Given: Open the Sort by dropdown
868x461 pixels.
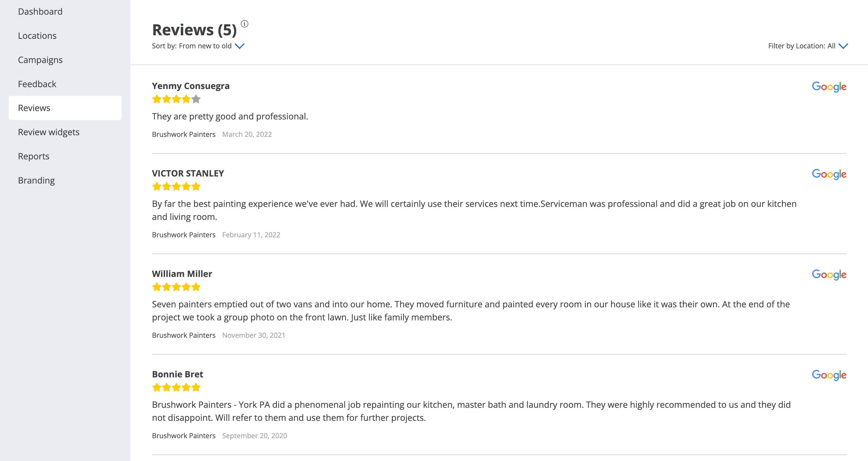Looking at the screenshot, I should (198, 46).
